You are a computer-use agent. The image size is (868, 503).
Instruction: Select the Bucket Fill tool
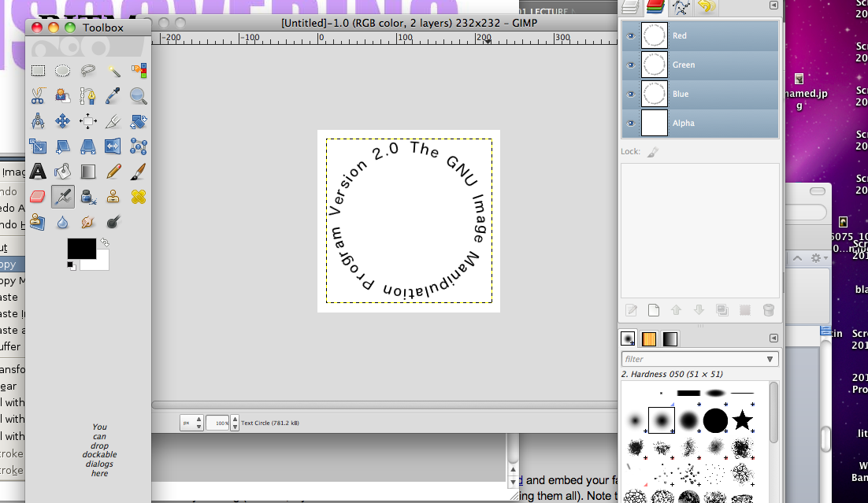click(x=62, y=172)
